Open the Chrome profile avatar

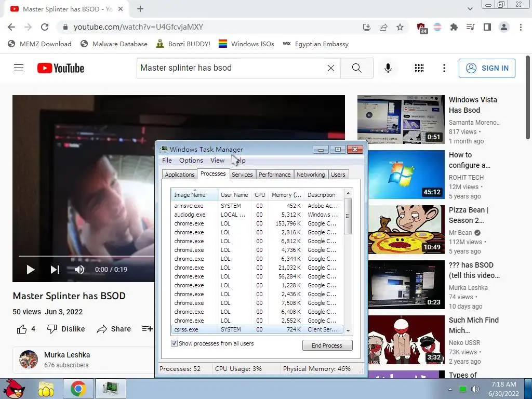pos(504,27)
